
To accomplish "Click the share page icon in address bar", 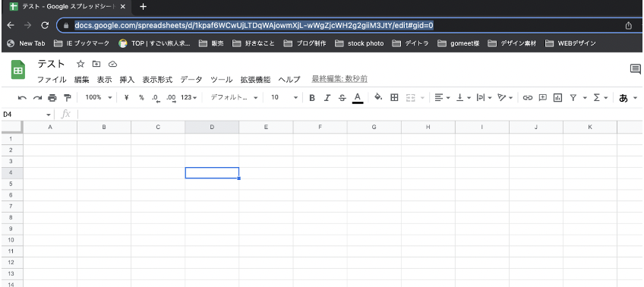I will 628,26.
